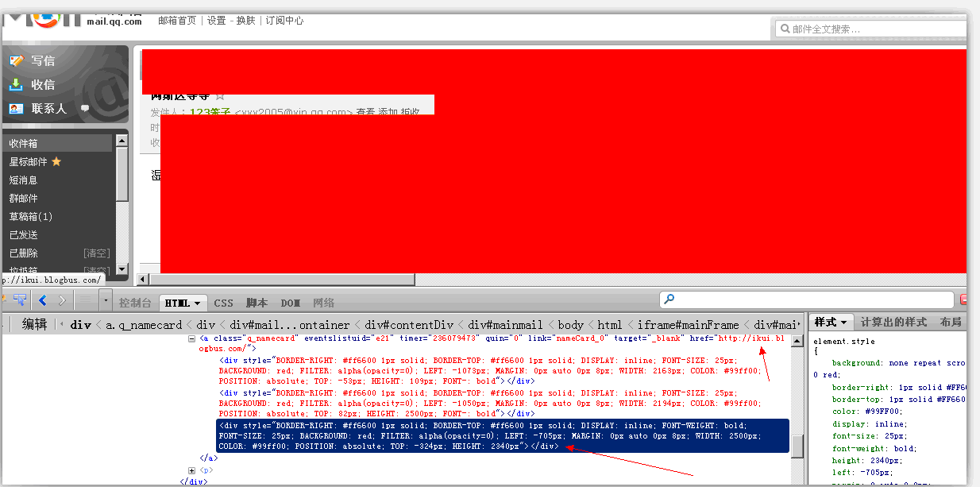
Task: Click the star next to mail subject
Action: pyautogui.click(x=220, y=95)
